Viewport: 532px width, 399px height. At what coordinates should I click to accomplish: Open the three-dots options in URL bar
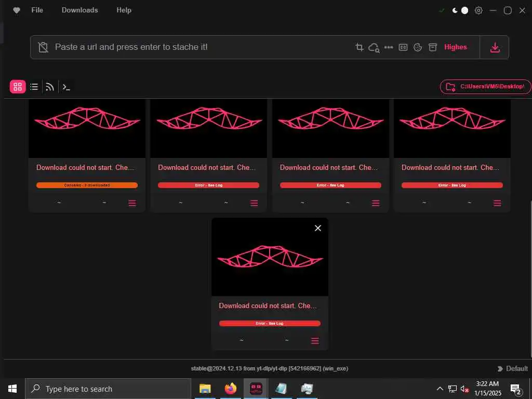tap(389, 47)
